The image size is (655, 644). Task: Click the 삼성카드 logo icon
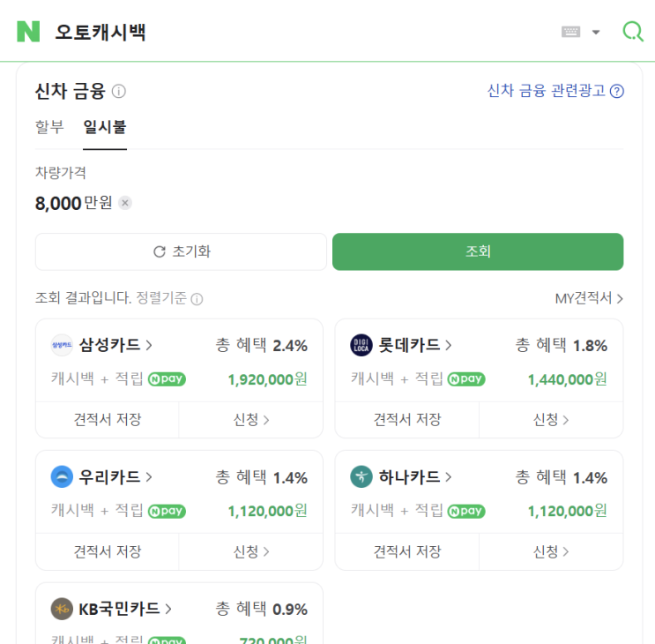[x=62, y=345]
